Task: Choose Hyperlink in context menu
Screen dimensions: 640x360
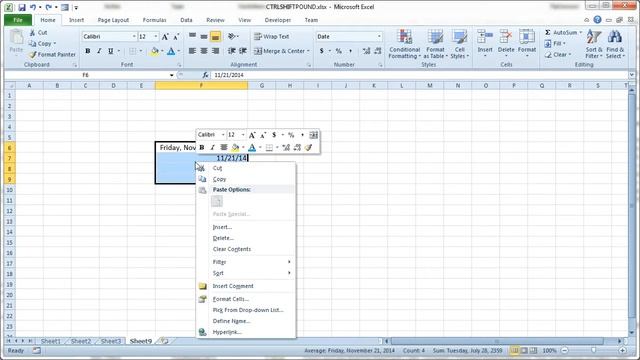Action: pos(246,332)
